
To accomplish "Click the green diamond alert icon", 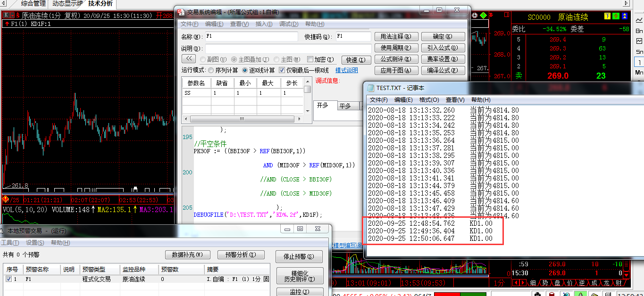I will coord(483,16).
